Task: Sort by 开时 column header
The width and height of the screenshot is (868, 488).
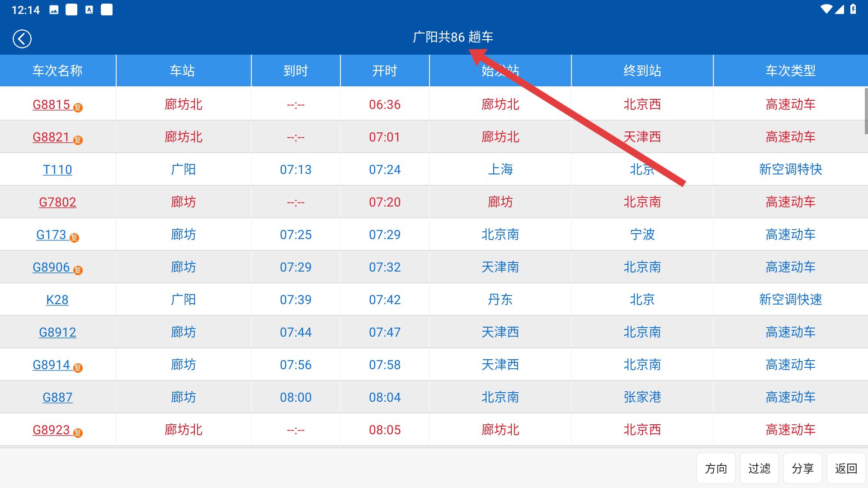Action: pyautogui.click(x=385, y=70)
